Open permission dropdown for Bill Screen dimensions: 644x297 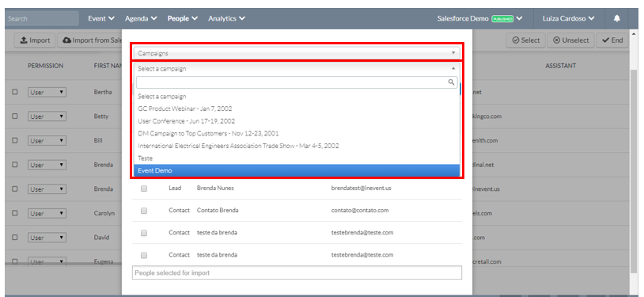pyautogui.click(x=47, y=141)
